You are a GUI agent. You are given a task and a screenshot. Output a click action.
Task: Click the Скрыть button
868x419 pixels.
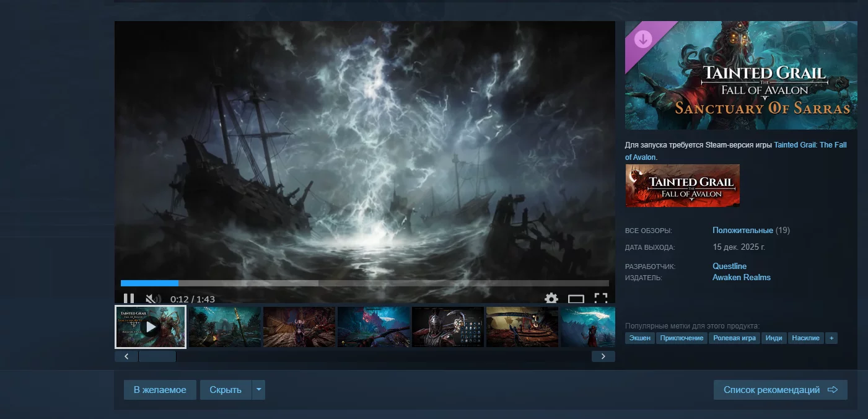click(226, 390)
